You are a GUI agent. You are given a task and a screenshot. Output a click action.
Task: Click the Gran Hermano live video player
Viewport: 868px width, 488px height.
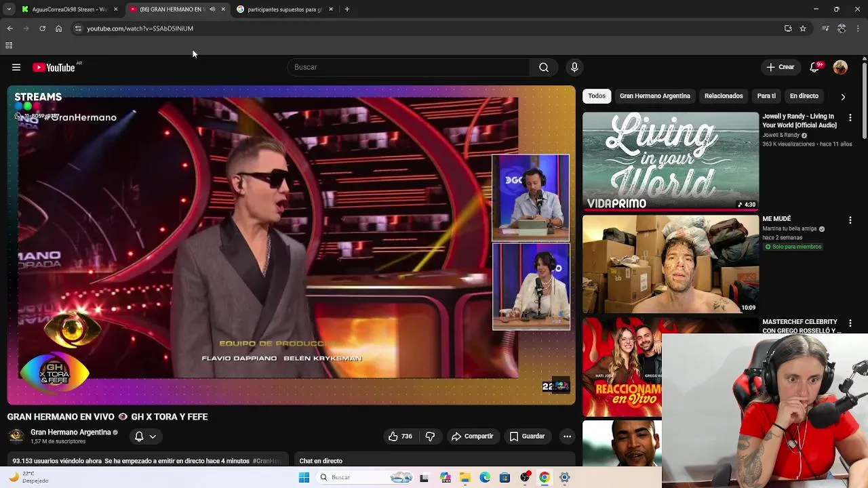pyautogui.click(x=292, y=245)
